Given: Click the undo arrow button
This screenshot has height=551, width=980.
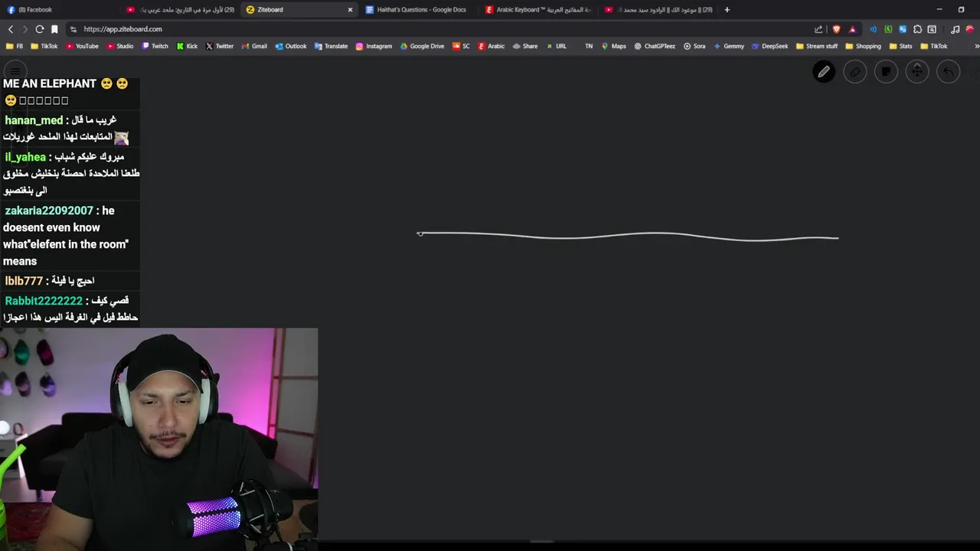Looking at the screenshot, I should [x=948, y=72].
